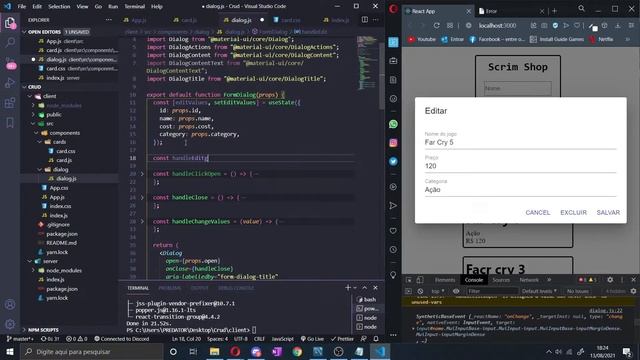640x360 pixels.
Task: Open the Extensions view in VS Code activity bar
Action: tap(10, 103)
